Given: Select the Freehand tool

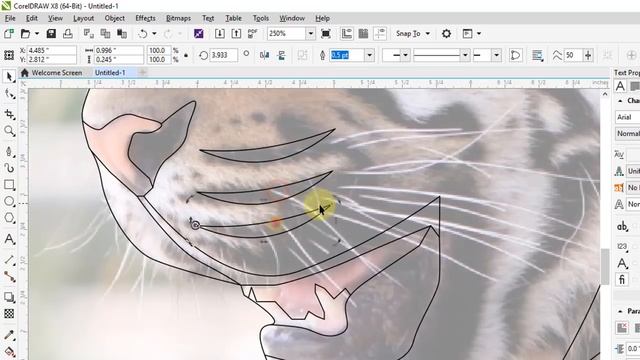Looking at the screenshot, I should pyautogui.click(x=9, y=151).
